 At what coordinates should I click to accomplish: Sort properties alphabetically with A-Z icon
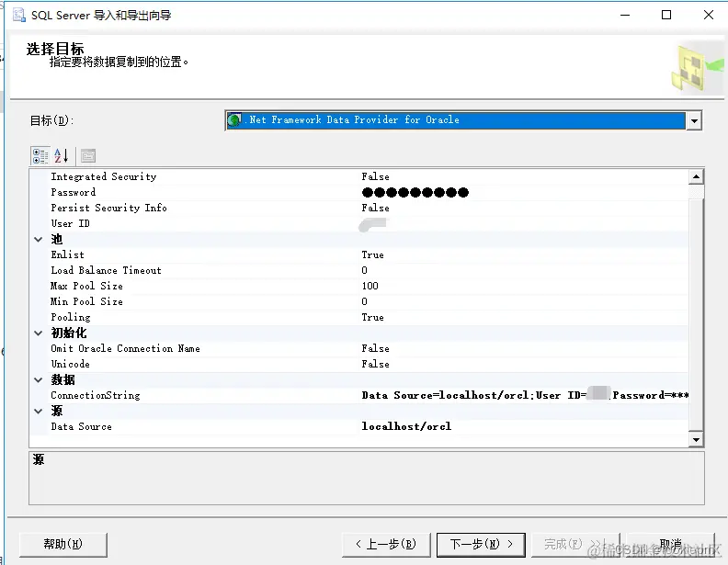tap(61, 156)
